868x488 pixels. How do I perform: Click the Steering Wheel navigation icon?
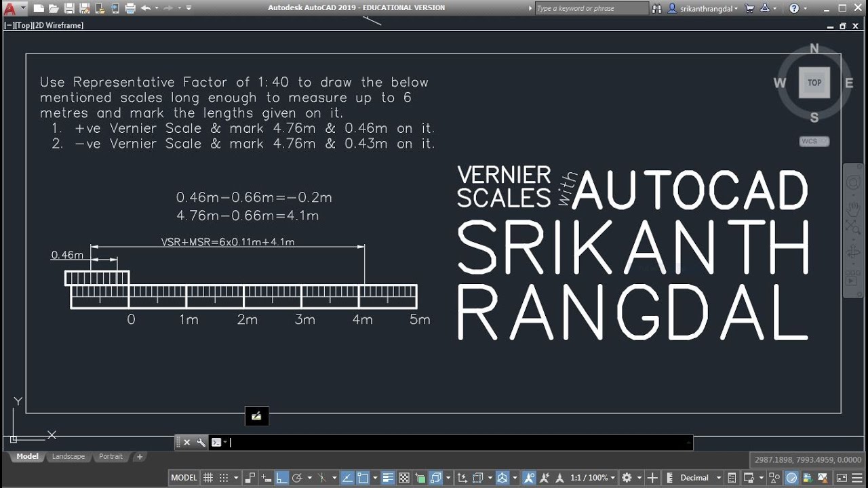pyautogui.click(x=853, y=184)
